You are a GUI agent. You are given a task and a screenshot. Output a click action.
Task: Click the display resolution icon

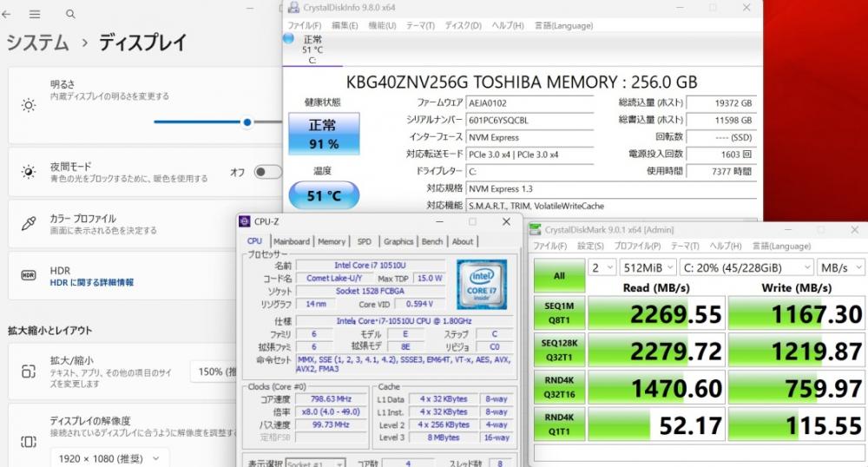tap(29, 442)
